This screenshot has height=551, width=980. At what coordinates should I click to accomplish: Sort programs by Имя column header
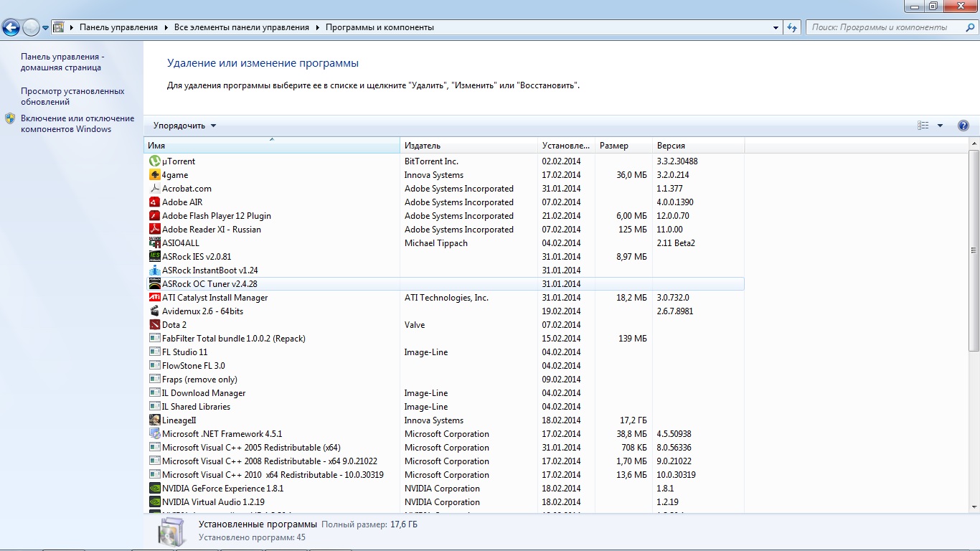point(272,146)
